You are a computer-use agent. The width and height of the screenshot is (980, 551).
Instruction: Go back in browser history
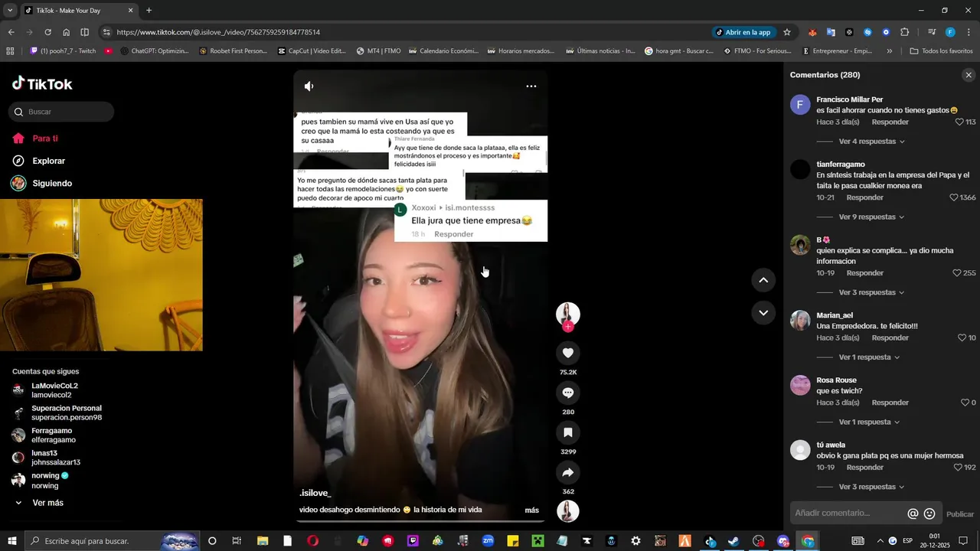coord(11,32)
